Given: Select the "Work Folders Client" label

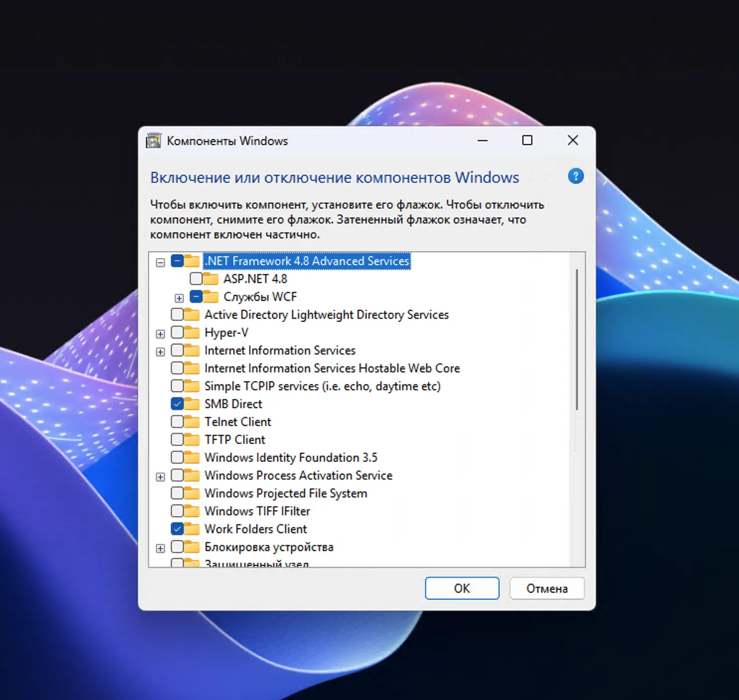Looking at the screenshot, I should 256,529.
